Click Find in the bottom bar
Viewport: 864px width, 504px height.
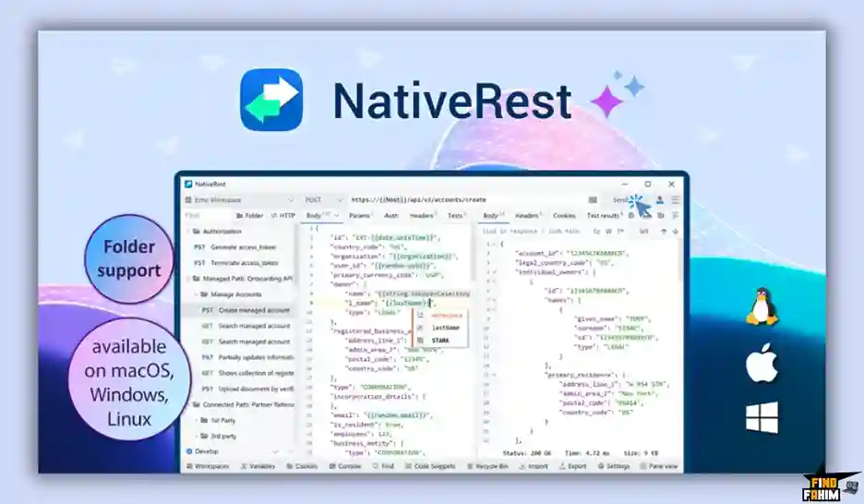tap(383, 466)
